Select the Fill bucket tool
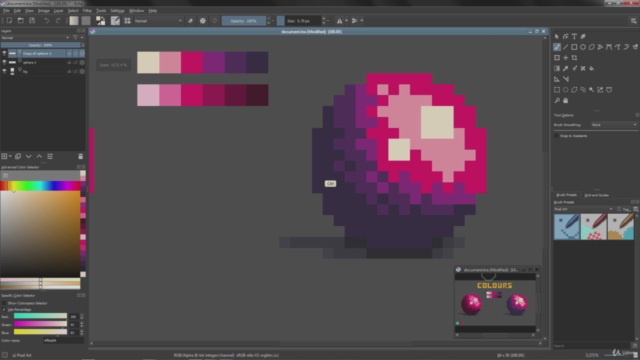This screenshot has width=640, height=360. pyautogui.click(x=591, y=69)
